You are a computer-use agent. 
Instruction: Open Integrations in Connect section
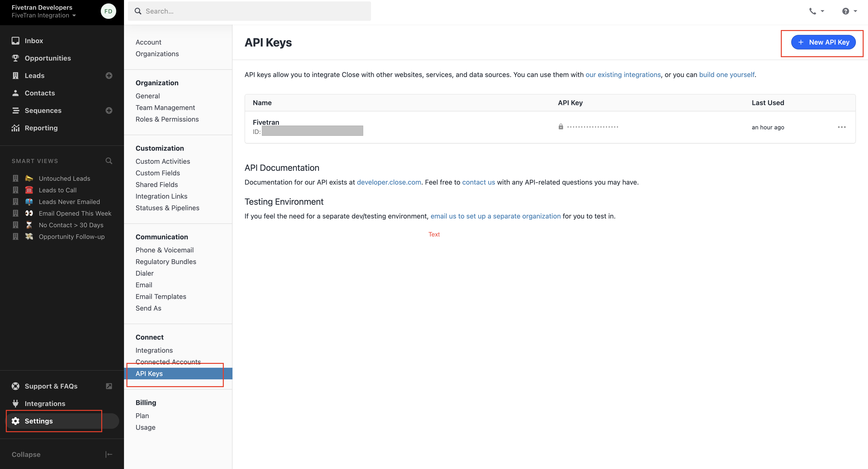154,350
